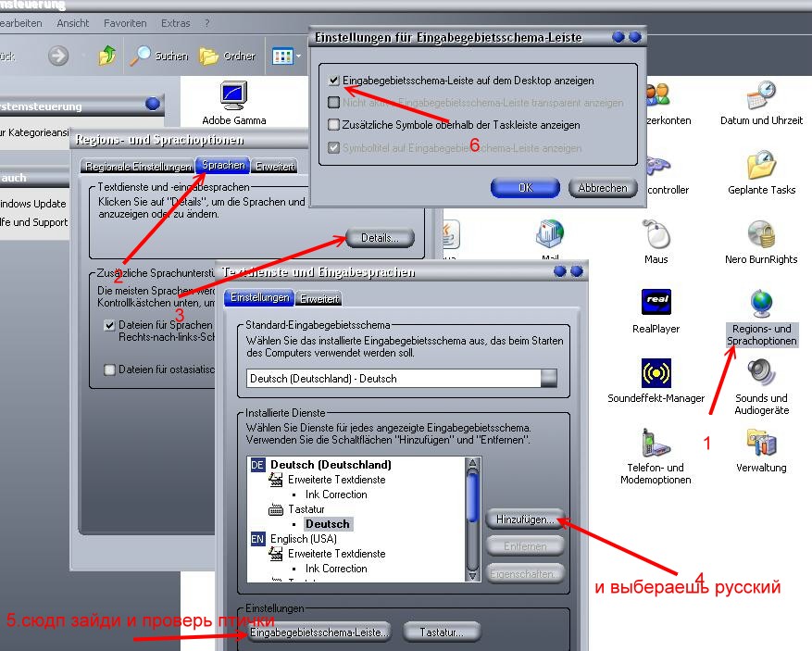Open the Maus control panel icon
This screenshot has height=651, width=812.
[656, 233]
